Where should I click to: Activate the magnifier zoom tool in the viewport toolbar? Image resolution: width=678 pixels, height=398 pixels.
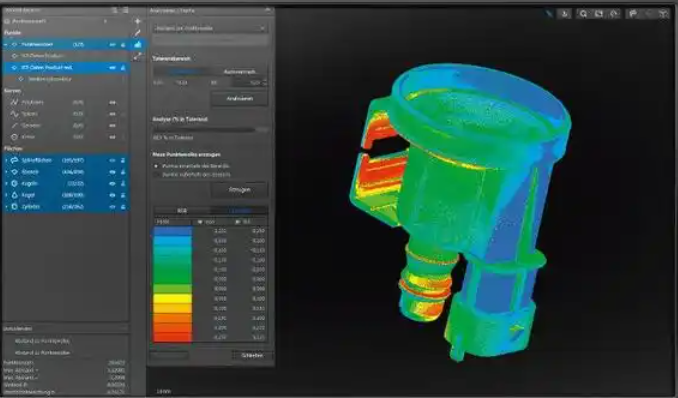click(x=583, y=14)
